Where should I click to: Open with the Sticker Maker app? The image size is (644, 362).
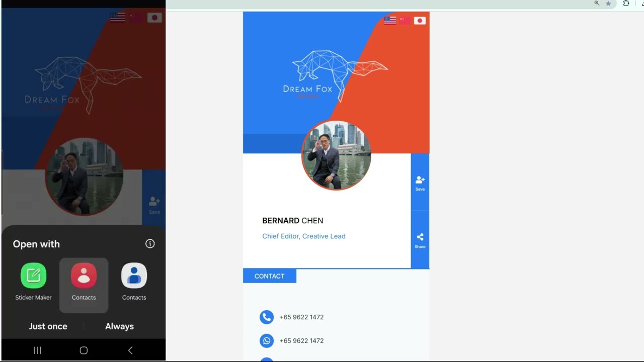(x=33, y=282)
